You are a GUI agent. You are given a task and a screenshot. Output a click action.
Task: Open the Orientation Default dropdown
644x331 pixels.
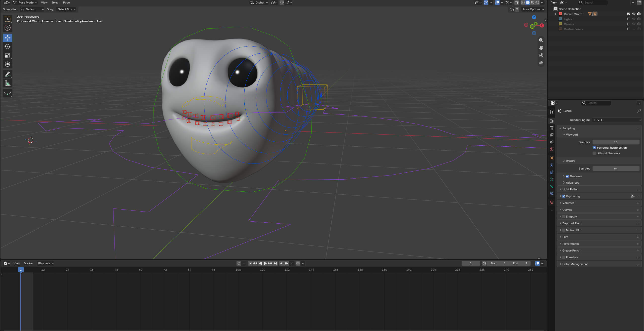(32, 9)
